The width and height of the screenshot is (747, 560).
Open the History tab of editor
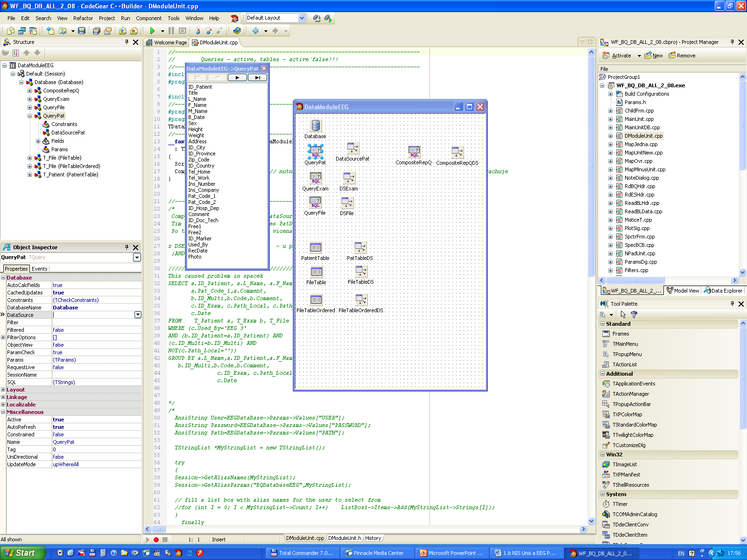point(373,538)
